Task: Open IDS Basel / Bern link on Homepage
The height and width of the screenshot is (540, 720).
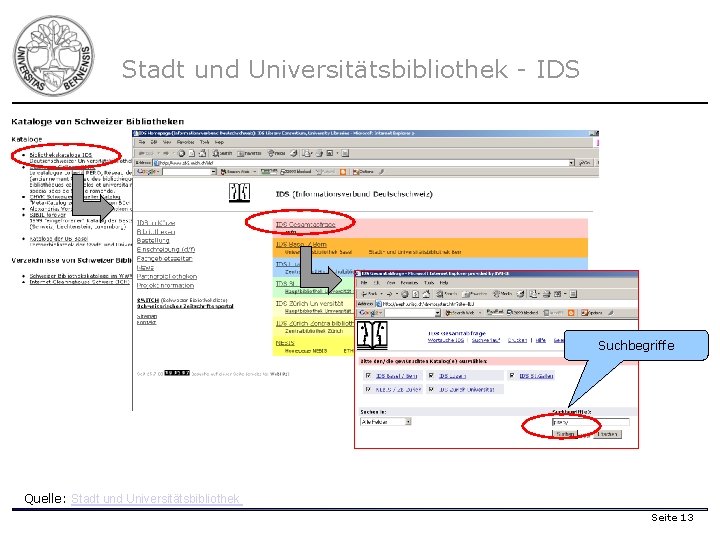Action: pyautogui.click(x=301, y=244)
